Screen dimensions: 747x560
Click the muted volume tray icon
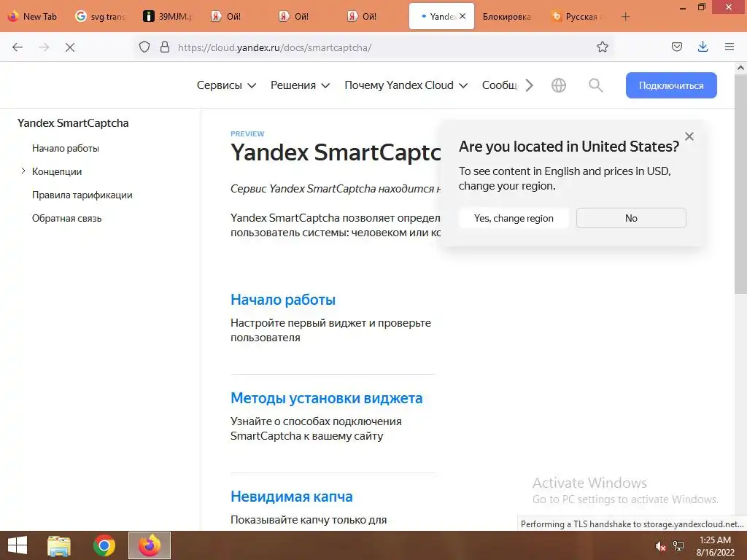tap(659, 547)
